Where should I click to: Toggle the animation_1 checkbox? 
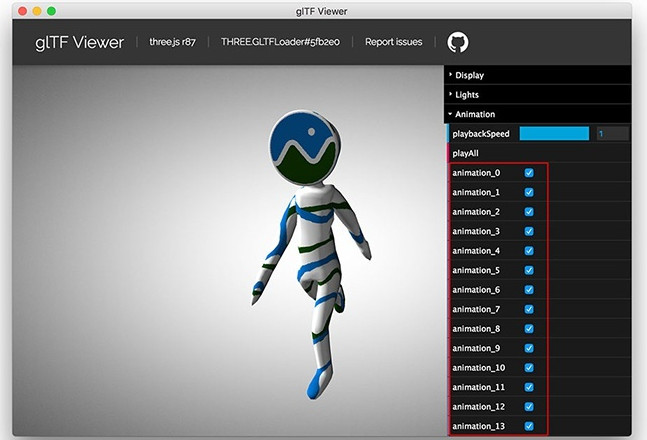[x=529, y=192]
